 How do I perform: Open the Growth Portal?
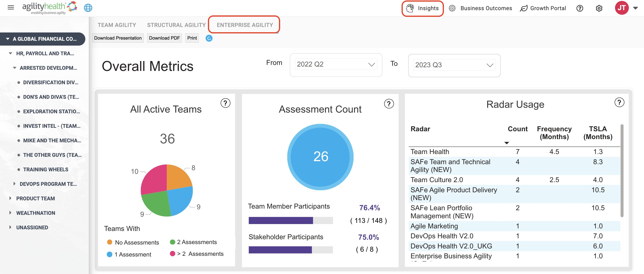pyautogui.click(x=543, y=8)
